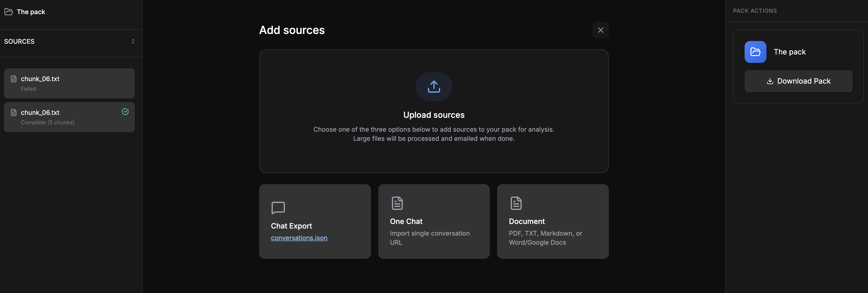This screenshot has width=868, height=293.
Task: Click the document icon on the Document card
Action: (x=516, y=203)
